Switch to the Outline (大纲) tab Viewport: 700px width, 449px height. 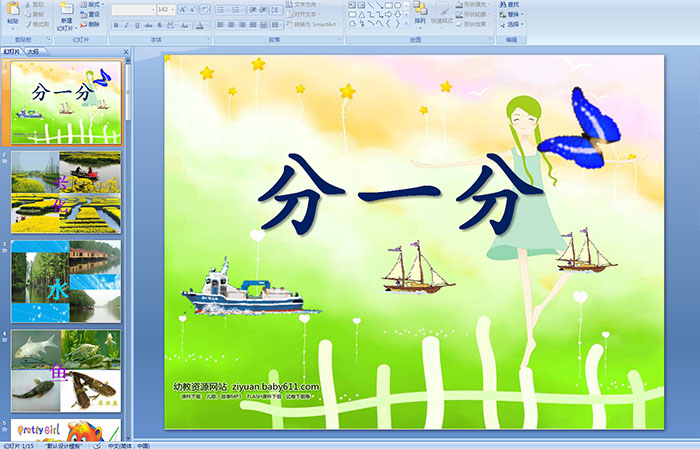[34, 51]
